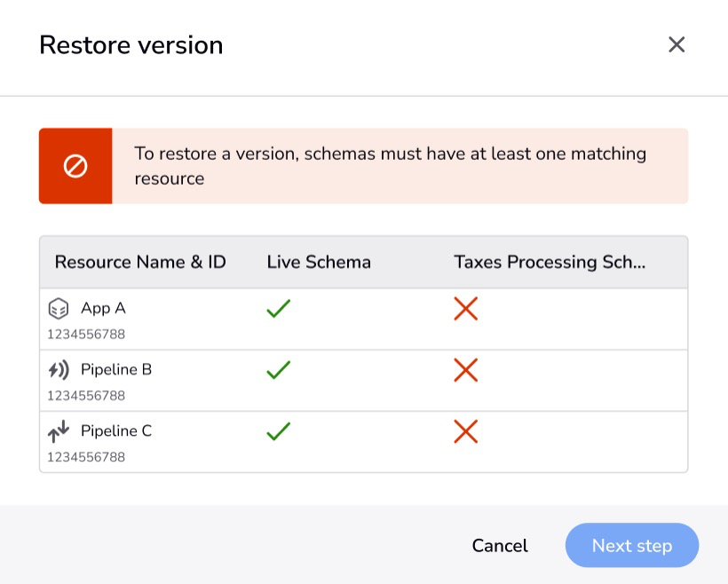Click the Resource Name & ID column header

pos(140,263)
